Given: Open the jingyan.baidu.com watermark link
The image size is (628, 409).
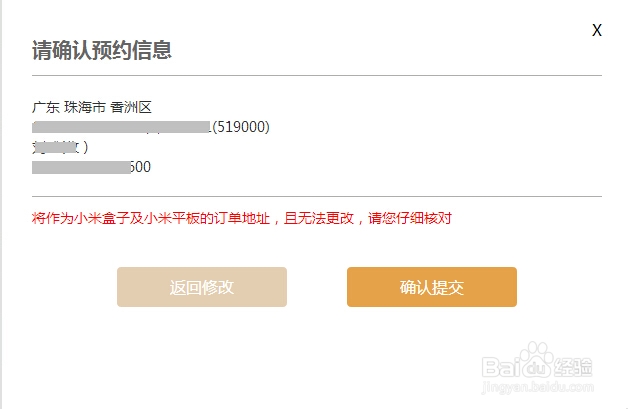Looking at the screenshot, I should pos(537,387).
